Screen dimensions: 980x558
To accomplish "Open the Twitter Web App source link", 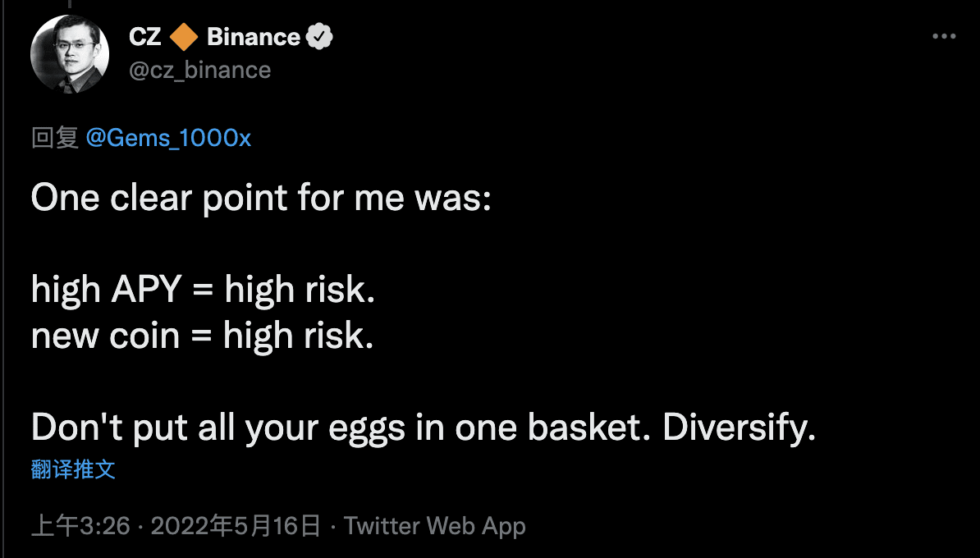I will point(435,526).
